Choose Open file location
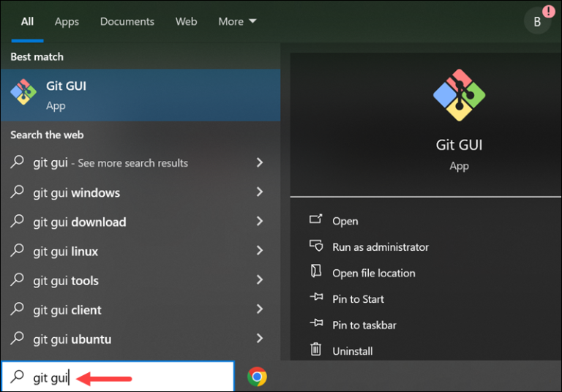This screenshot has width=562, height=392. [x=373, y=273]
